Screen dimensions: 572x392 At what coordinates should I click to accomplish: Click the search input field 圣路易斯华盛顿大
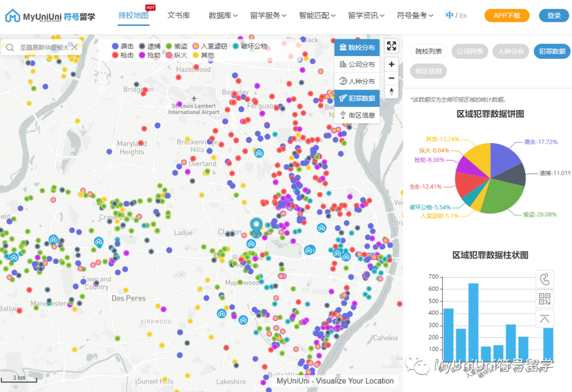click(x=43, y=48)
